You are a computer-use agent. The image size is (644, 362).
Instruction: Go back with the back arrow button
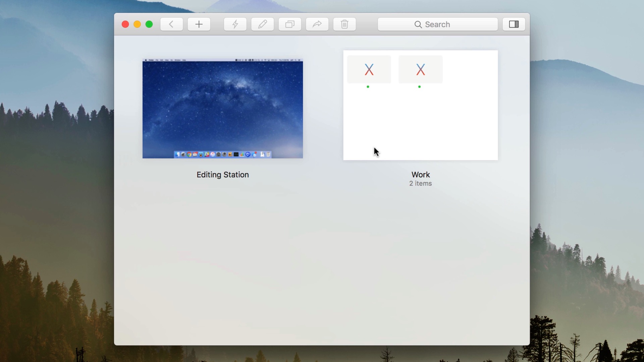click(x=171, y=24)
